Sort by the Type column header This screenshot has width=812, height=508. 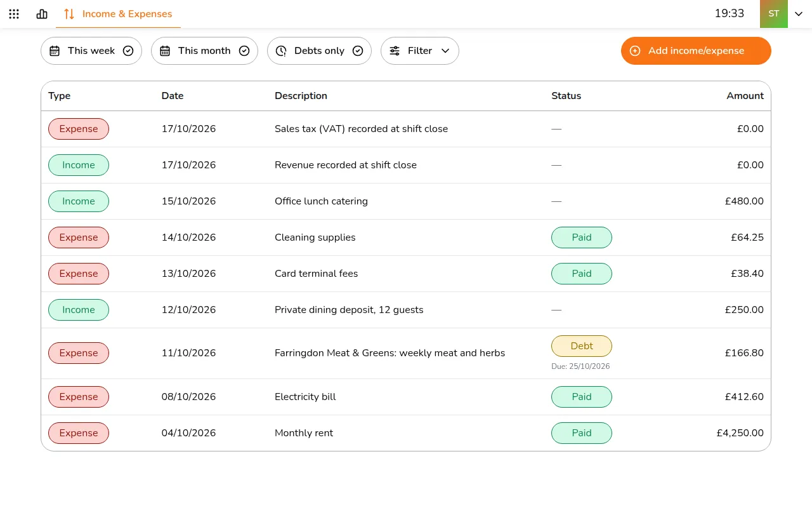coord(60,96)
